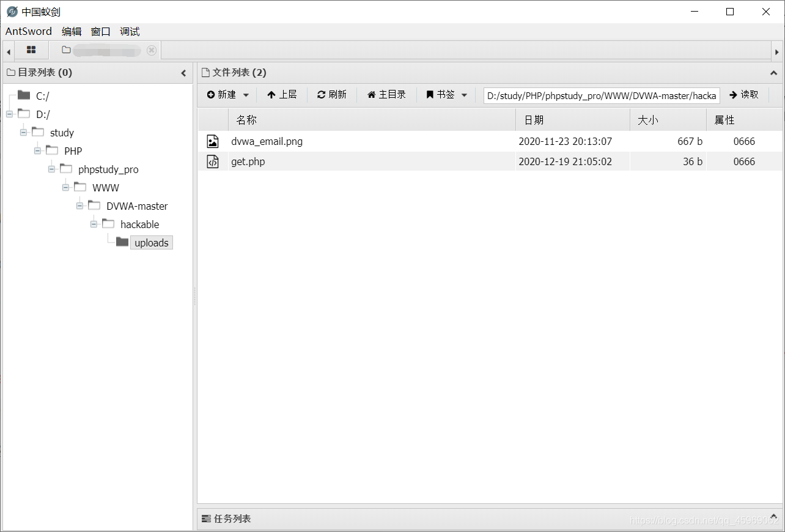Click the 书签 bookmark button
This screenshot has height=532, width=785.
(x=440, y=95)
